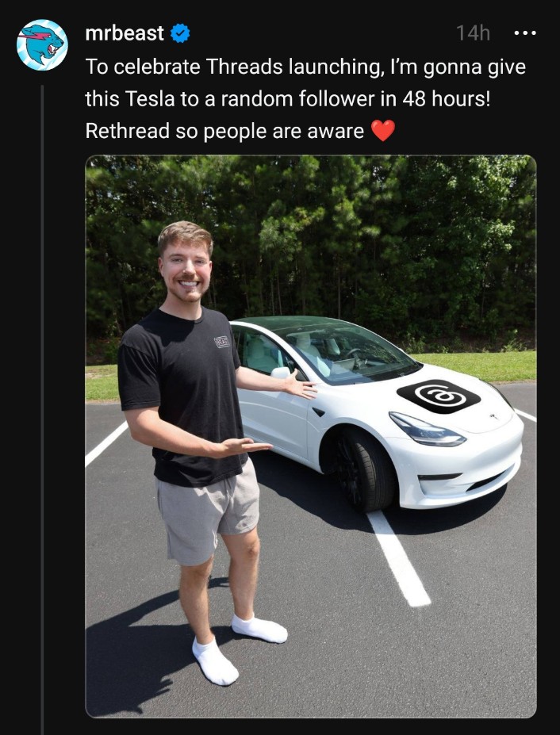Click the car's front headlight in photo

[427, 430]
